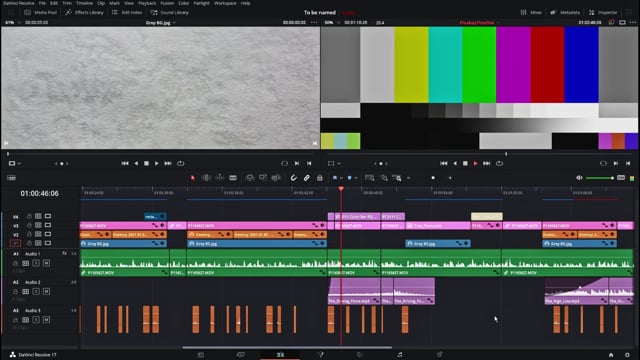Image resolution: width=640 pixels, height=360 pixels.
Task: Play the source viewer clip
Action: coord(157,163)
